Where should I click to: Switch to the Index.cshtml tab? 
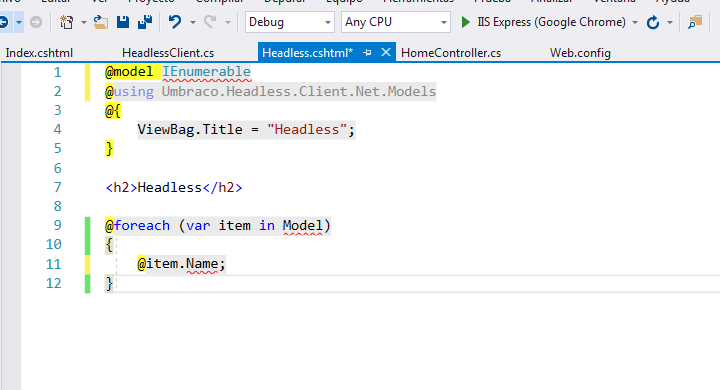pyautogui.click(x=39, y=53)
